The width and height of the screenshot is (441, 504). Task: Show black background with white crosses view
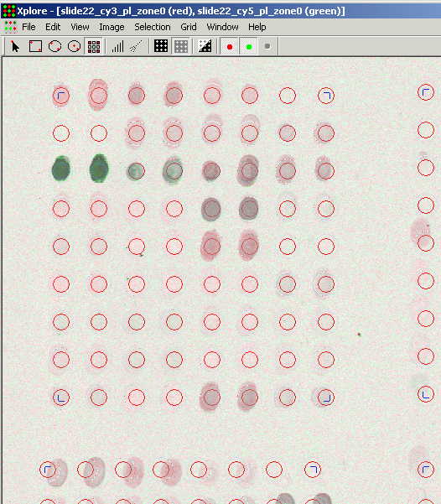tap(161, 46)
